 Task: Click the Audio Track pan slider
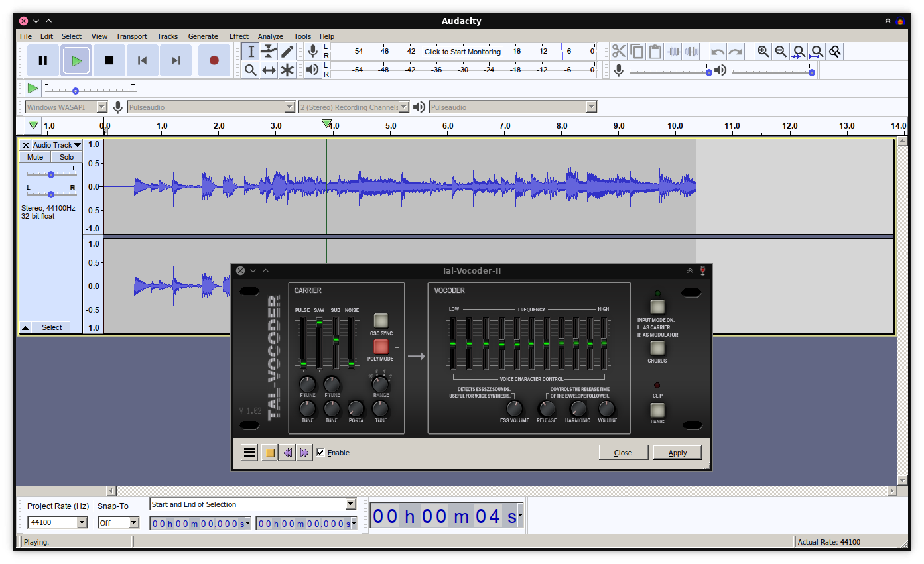[x=51, y=194]
